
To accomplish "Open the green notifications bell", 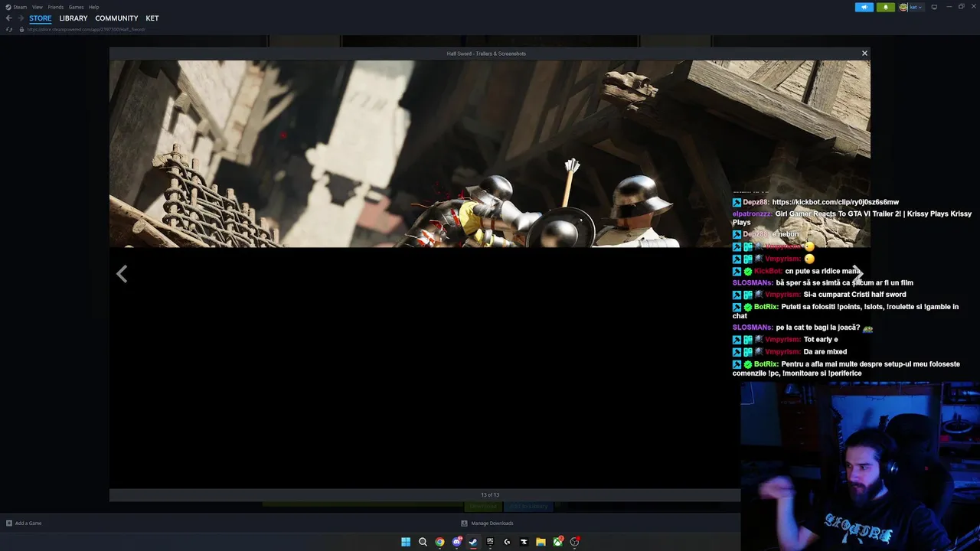I will click(885, 7).
